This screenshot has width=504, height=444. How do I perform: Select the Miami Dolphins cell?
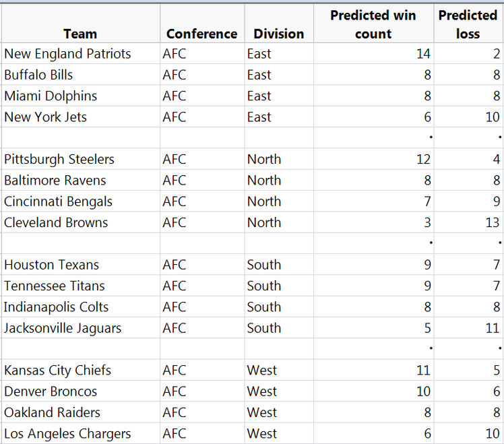coord(51,96)
